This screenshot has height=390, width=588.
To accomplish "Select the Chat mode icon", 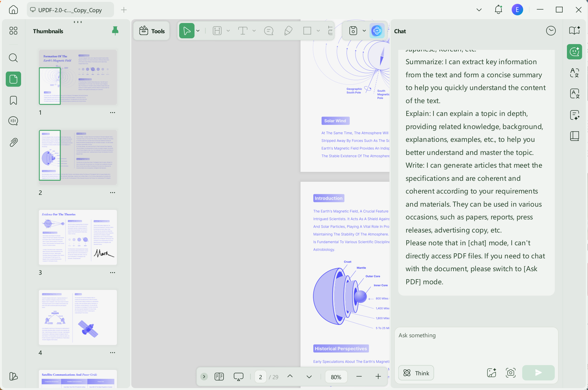I will [x=574, y=51].
